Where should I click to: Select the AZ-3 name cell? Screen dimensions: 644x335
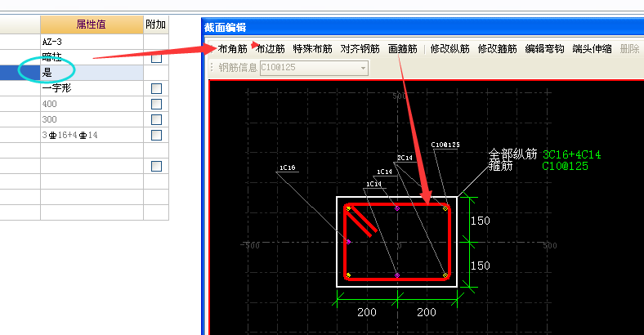coord(92,42)
